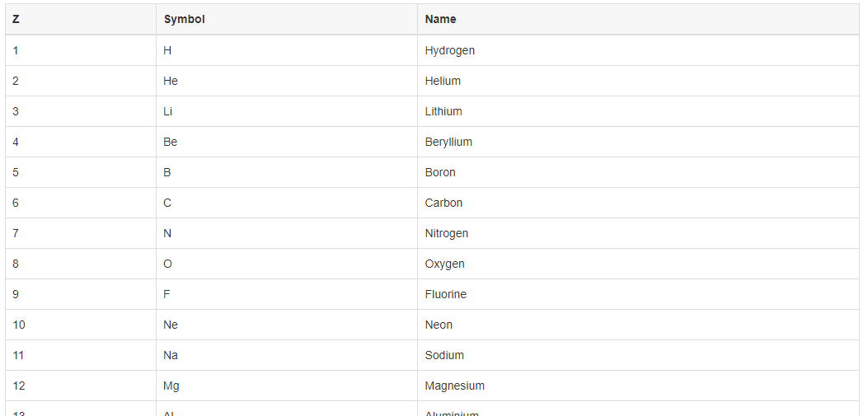Select the Nitrogen name cell
Image resolution: width=868 pixels, height=416 pixels.
(446, 233)
